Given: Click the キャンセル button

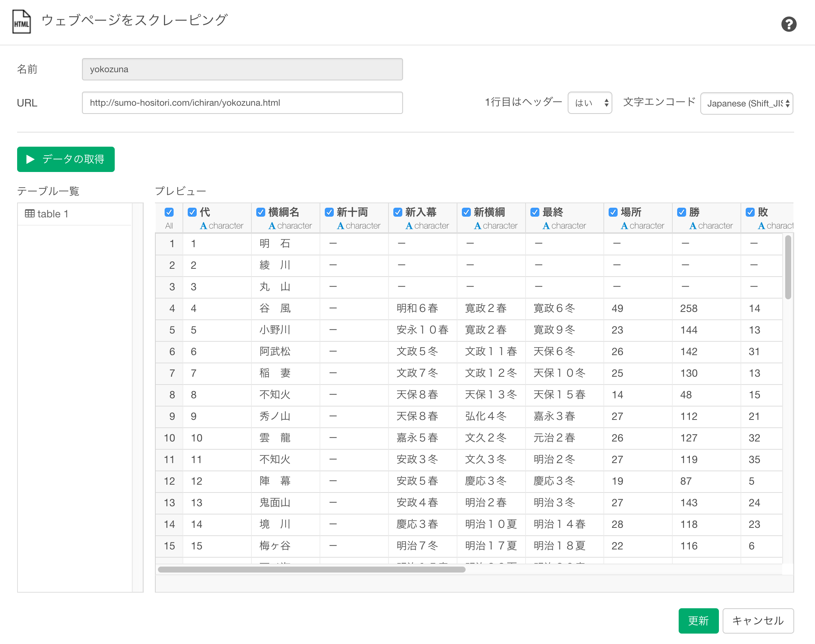Looking at the screenshot, I should [758, 621].
